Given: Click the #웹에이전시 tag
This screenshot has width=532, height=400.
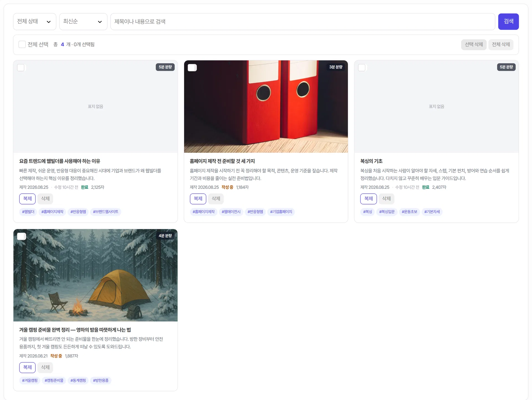Looking at the screenshot, I should [231, 212].
